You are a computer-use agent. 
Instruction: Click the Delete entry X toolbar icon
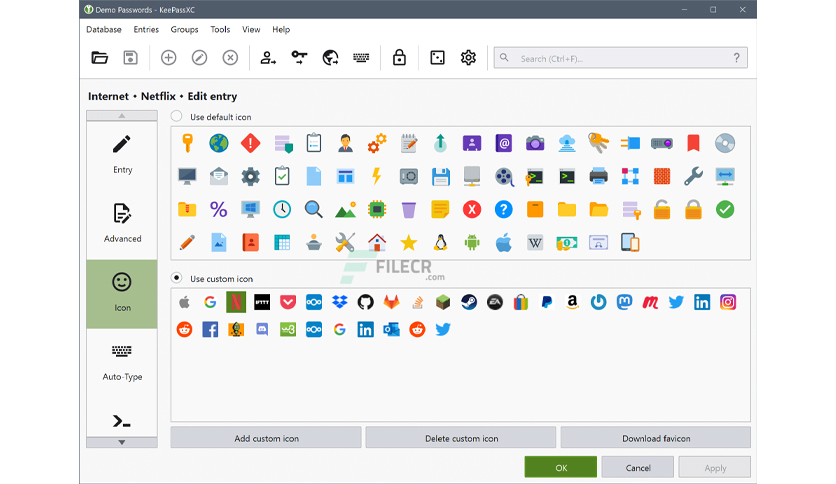pos(230,58)
